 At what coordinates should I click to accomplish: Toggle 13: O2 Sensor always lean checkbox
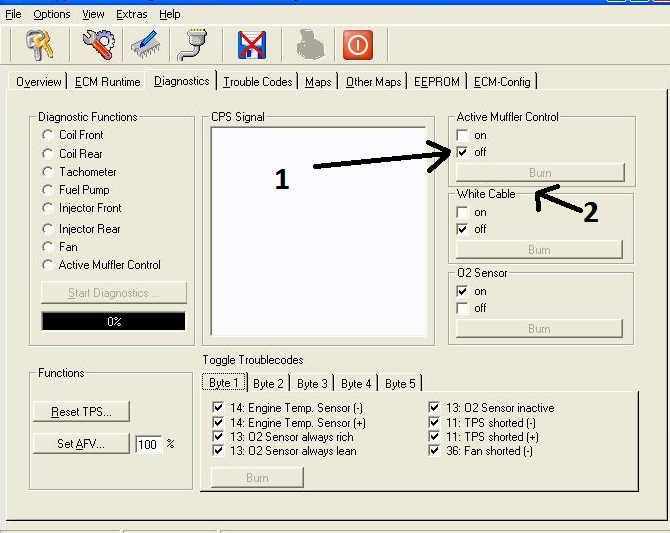click(218, 451)
